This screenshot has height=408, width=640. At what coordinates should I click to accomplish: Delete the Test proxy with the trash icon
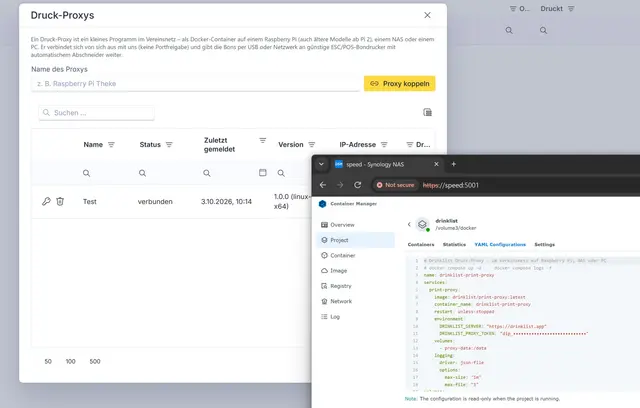pos(60,201)
